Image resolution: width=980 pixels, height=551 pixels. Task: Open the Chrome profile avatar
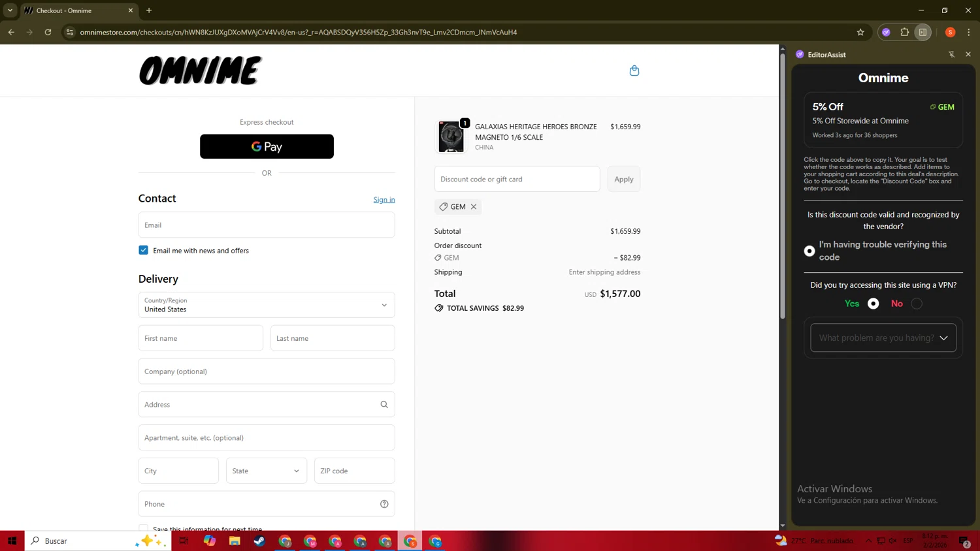coord(950,32)
